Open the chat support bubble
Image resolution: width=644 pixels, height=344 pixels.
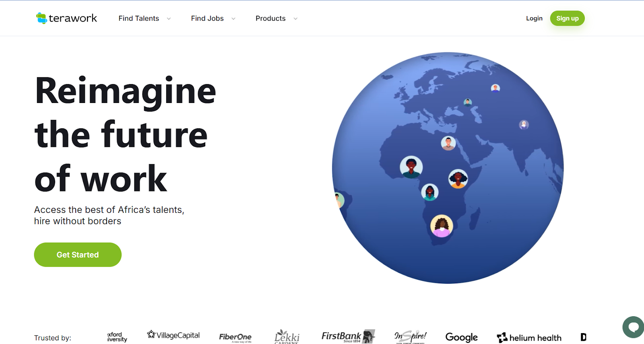point(633,327)
